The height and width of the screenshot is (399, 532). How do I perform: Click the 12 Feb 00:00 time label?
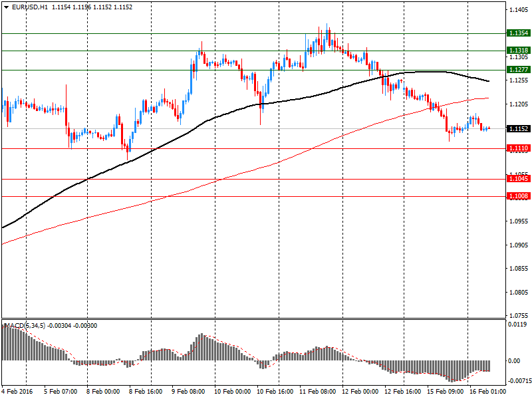point(360,392)
